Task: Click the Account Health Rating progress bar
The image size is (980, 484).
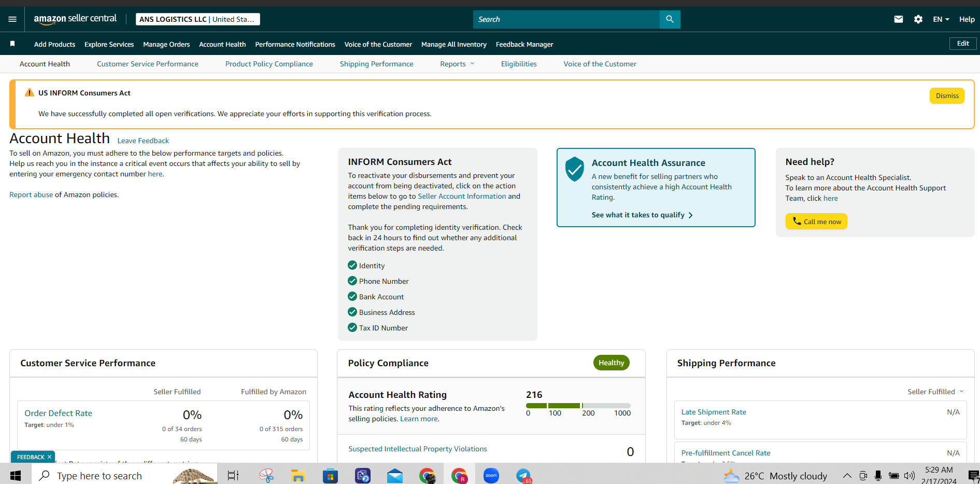Action: click(578, 406)
